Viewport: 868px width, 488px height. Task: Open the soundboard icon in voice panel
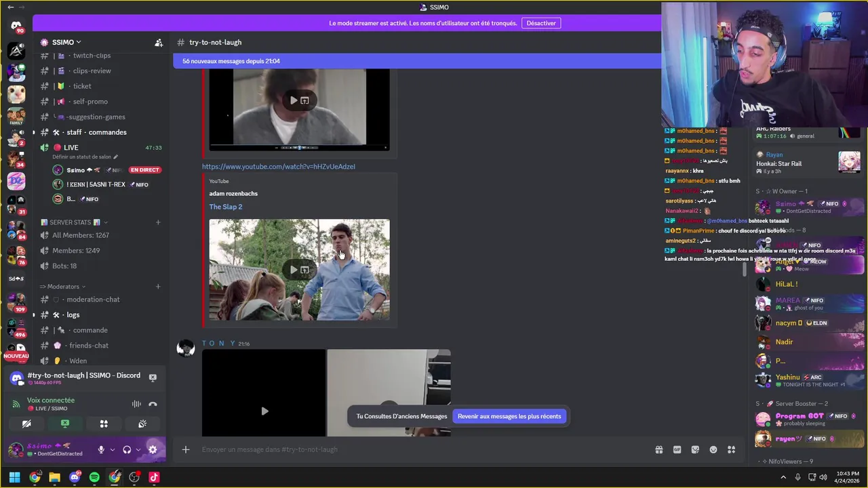(142, 424)
